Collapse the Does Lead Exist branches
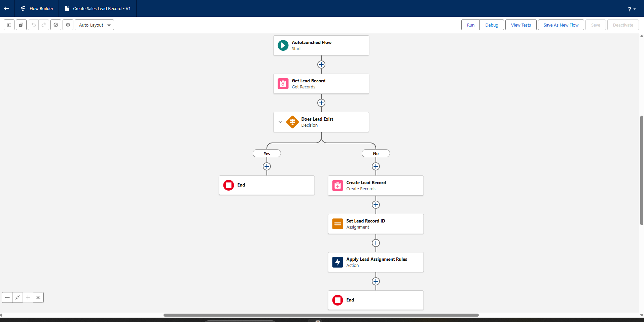Image resolution: width=644 pixels, height=322 pixels. [x=280, y=122]
